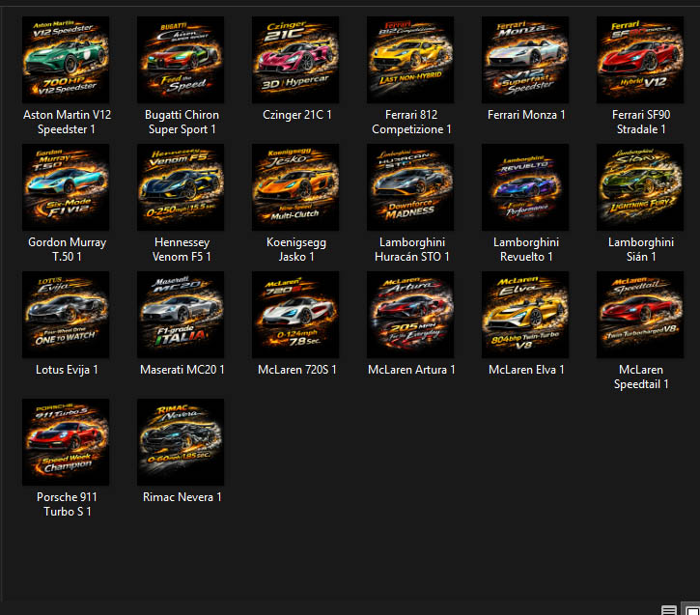Screen dimensions: 700x615
Task: Click the 'McLaren Artura 1' file name
Action: [411, 370]
